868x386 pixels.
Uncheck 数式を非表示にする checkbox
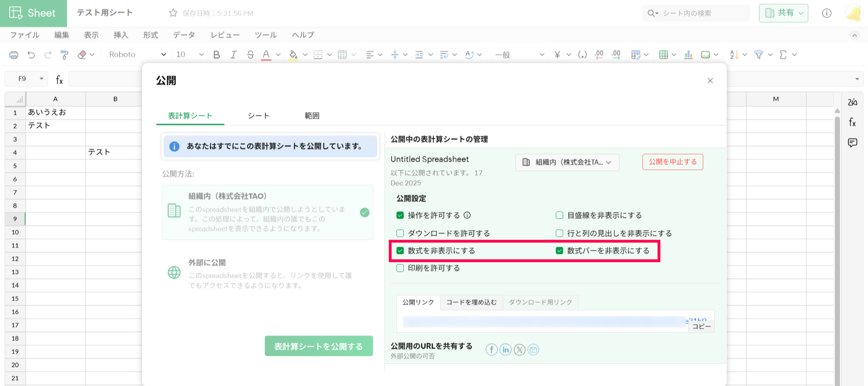coord(400,251)
